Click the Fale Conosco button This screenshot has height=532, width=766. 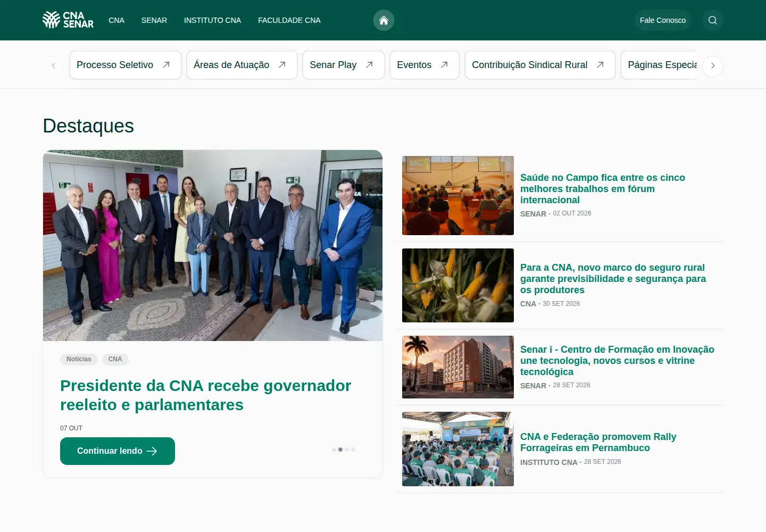tap(663, 20)
